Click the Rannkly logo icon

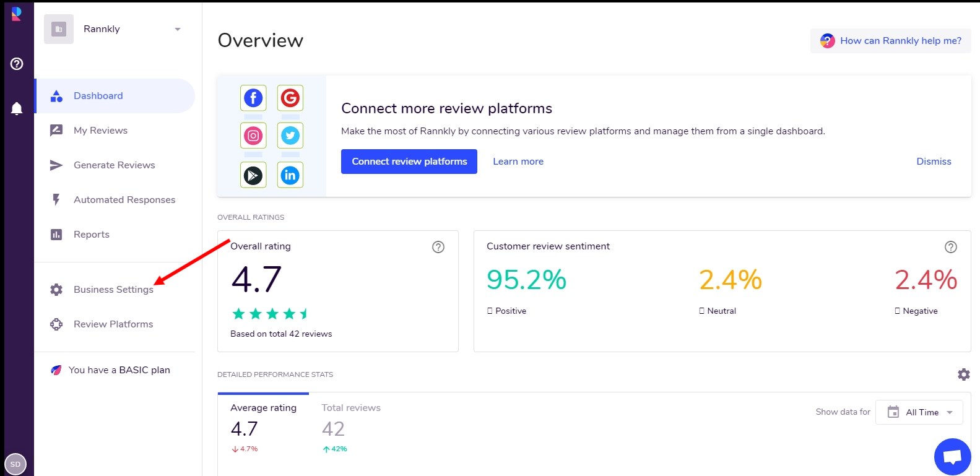(17, 14)
